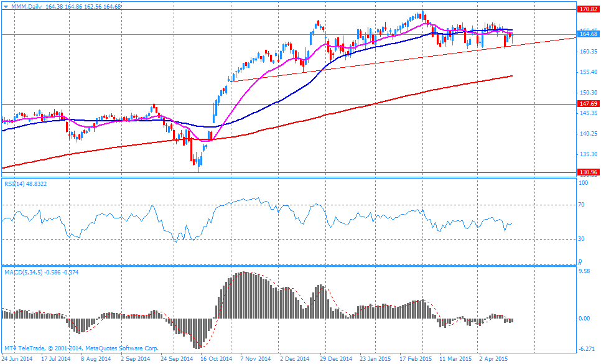The width and height of the screenshot is (601, 364).
Task: Click the MACD -6.271 scale value
Action: point(587,349)
